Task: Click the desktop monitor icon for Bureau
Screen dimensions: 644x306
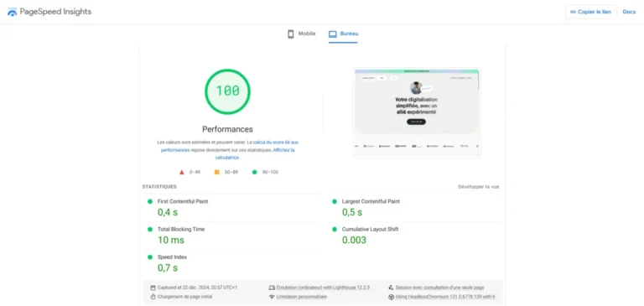Action: 333,34
